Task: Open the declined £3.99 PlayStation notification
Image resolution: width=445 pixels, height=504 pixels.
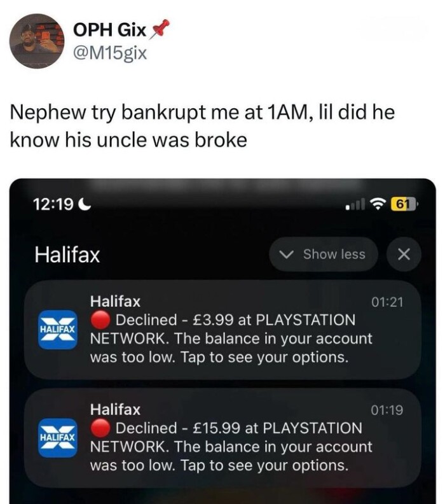Action: pyautogui.click(x=222, y=330)
